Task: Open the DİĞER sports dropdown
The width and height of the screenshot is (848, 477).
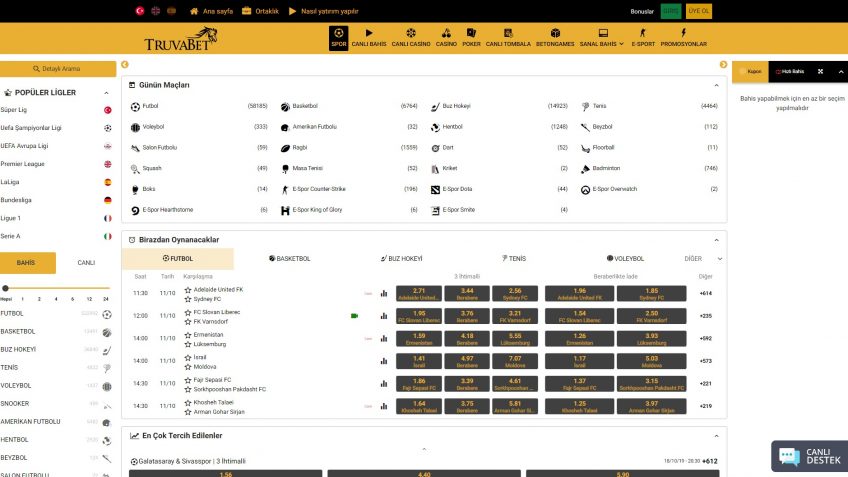Action: (x=703, y=259)
